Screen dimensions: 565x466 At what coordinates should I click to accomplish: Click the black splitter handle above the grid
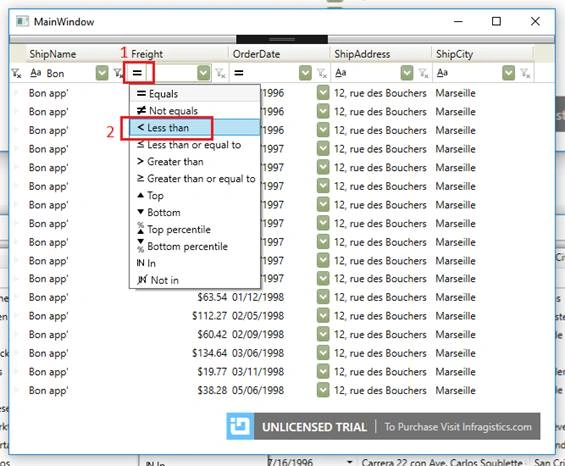pyautogui.click(x=282, y=39)
